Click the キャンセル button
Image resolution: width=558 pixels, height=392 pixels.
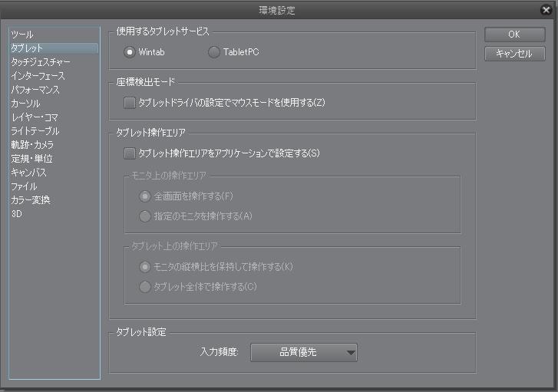[x=514, y=54]
